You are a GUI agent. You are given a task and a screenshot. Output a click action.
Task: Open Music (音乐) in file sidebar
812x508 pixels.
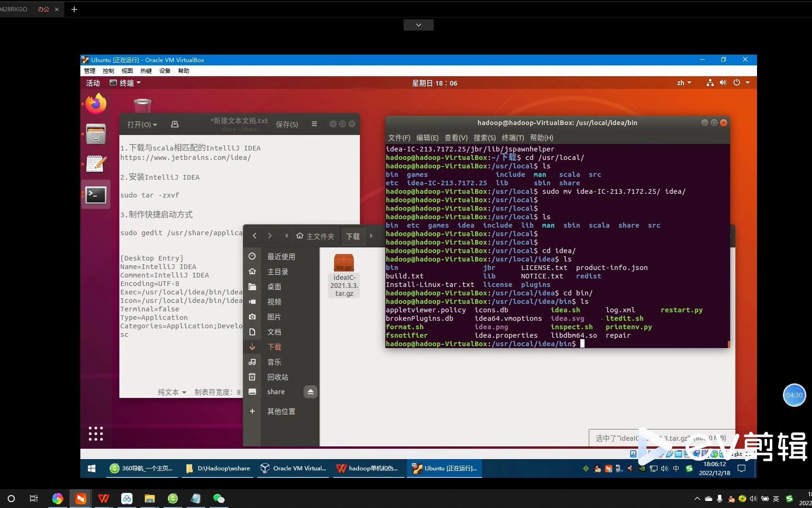[x=281, y=362]
